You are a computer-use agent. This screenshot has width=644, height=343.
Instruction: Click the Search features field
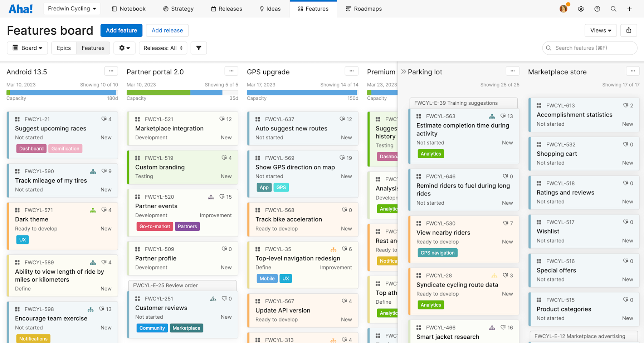tap(590, 48)
